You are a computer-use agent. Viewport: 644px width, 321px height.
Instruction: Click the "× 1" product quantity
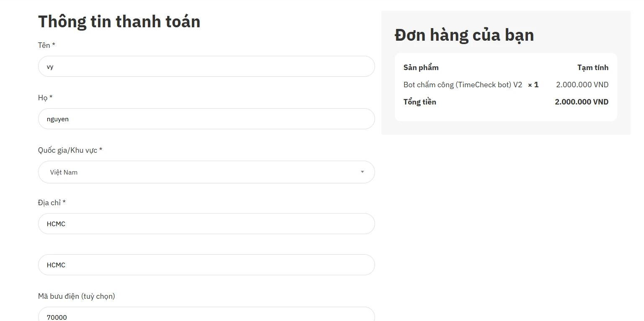pyautogui.click(x=533, y=85)
